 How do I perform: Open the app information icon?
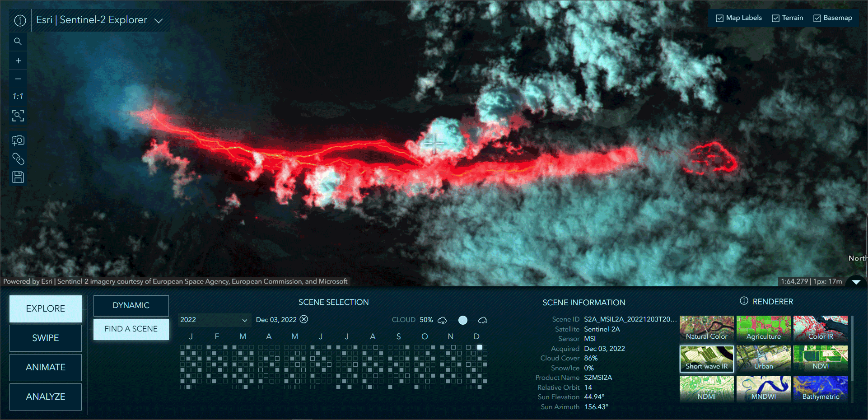tap(20, 20)
